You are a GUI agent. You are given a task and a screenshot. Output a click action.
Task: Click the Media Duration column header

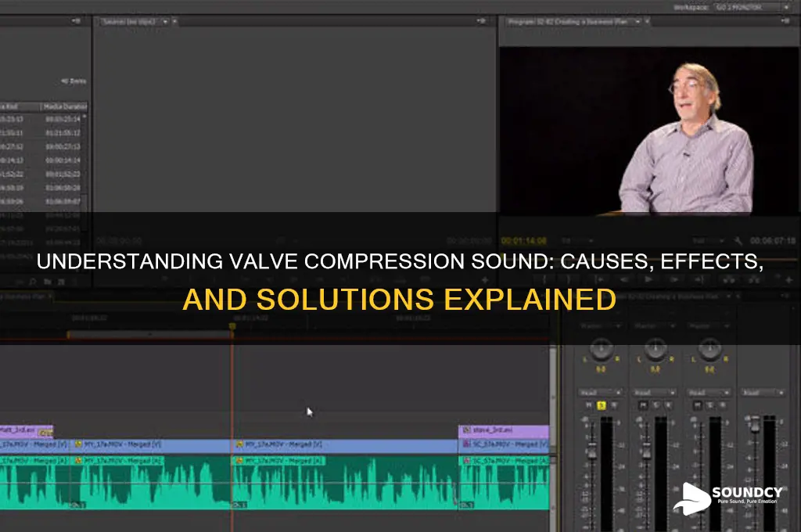coord(65,106)
